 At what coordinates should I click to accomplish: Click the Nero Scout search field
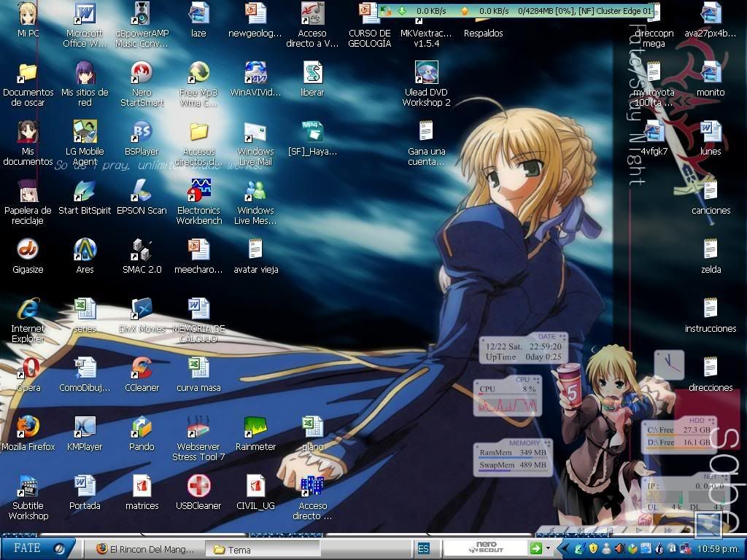pyautogui.click(x=485, y=548)
